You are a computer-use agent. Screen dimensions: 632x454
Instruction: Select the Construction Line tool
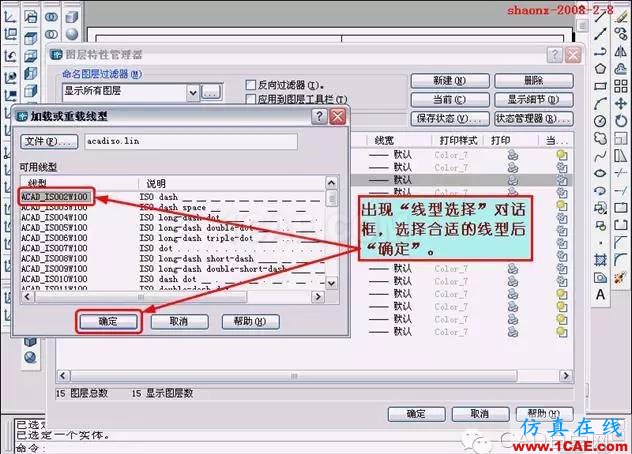pyautogui.click(x=600, y=33)
